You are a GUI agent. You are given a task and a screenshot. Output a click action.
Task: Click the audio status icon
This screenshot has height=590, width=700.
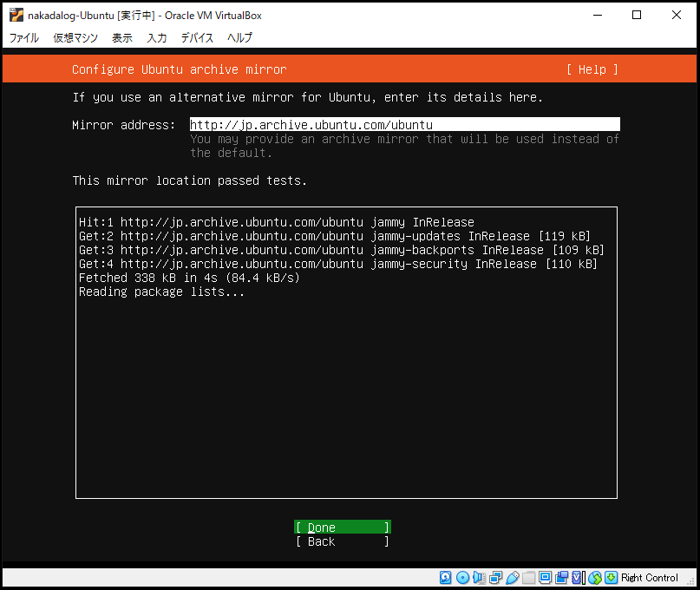(x=479, y=578)
